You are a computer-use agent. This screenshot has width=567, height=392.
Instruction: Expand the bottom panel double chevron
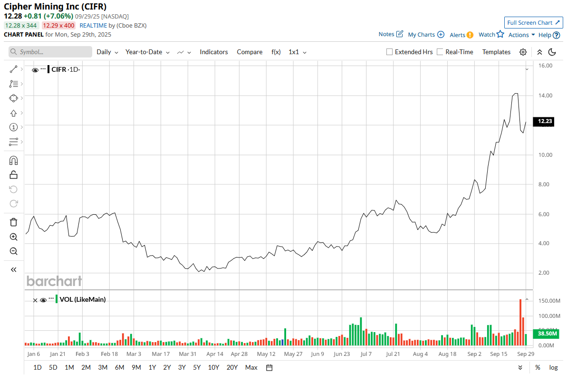[x=520, y=367]
